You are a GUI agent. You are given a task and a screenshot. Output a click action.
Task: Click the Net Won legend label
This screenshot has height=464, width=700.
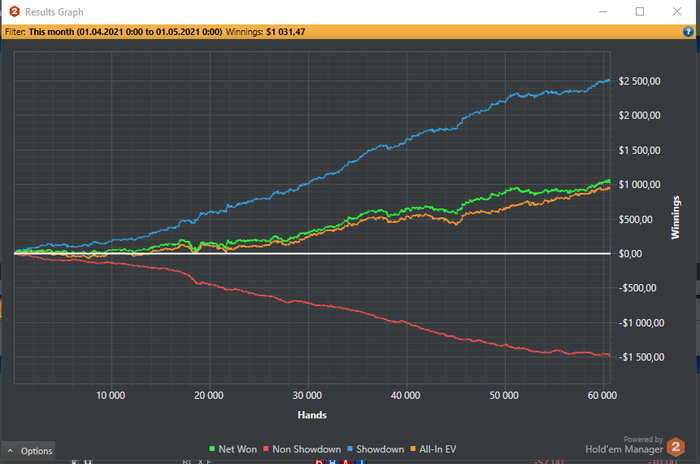click(238, 449)
